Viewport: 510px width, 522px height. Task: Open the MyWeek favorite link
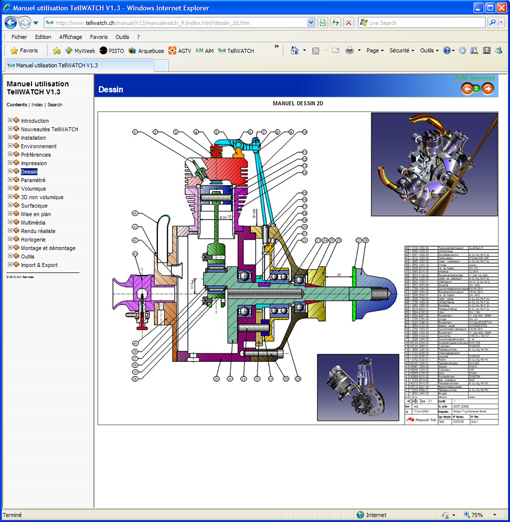click(80, 51)
